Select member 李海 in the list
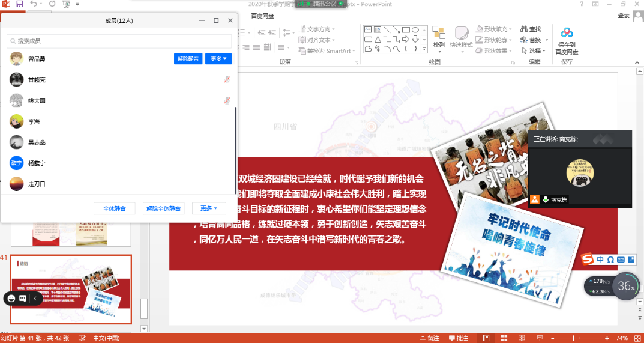Viewport: 644px width, 343px height. pos(119,121)
